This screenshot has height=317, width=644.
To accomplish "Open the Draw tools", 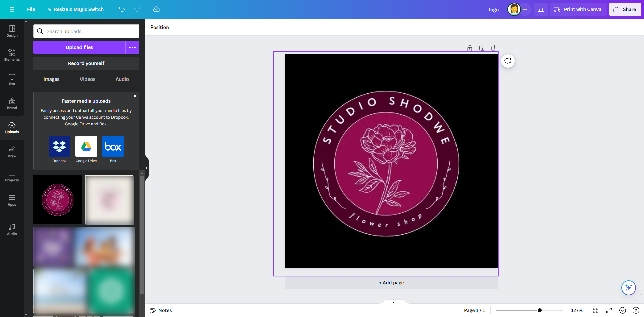I will click(x=12, y=152).
